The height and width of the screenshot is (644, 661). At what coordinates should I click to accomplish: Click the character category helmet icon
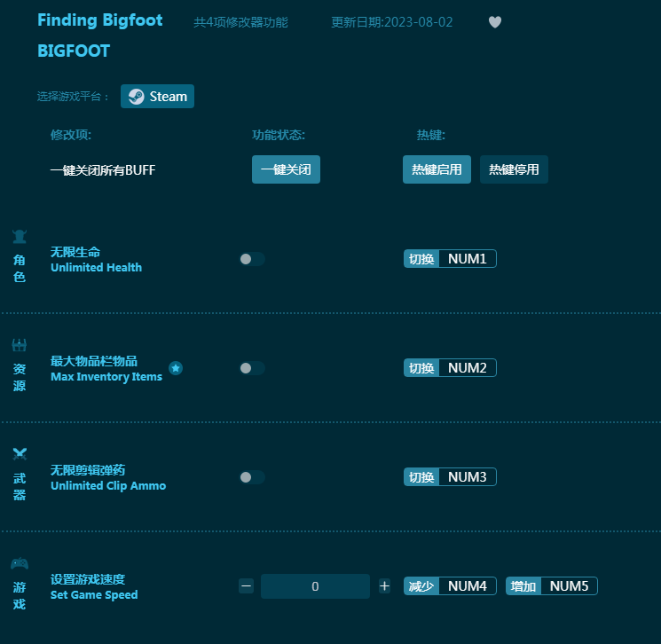pyautogui.click(x=20, y=237)
